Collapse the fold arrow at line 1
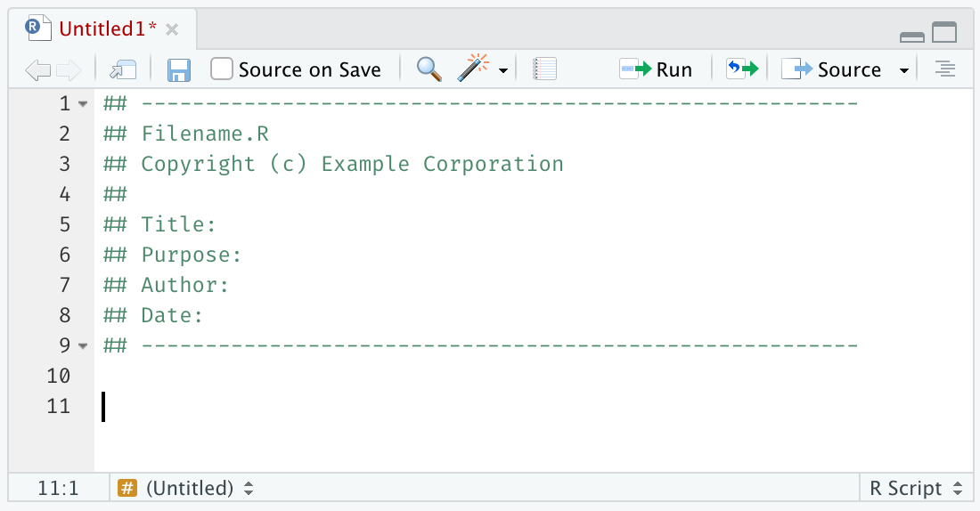The image size is (980, 511). [83, 104]
